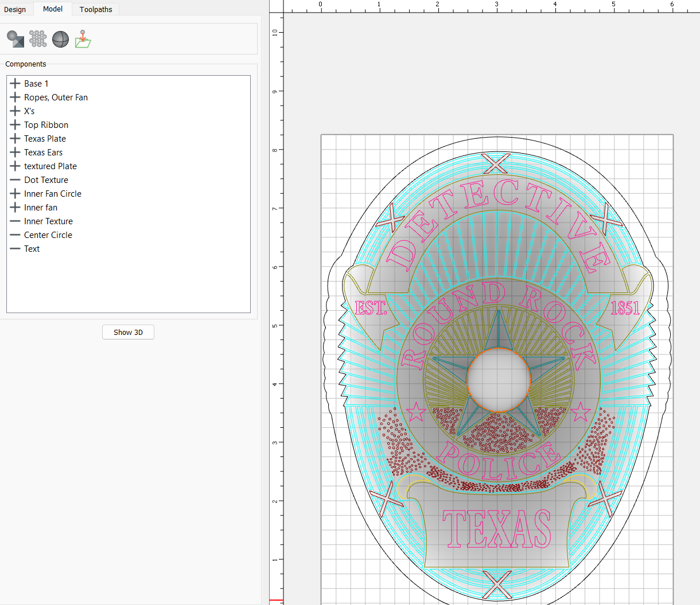The height and width of the screenshot is (605, 700).
Task: Click the minus icon beside Dot Texture
Action: (15, 180)
